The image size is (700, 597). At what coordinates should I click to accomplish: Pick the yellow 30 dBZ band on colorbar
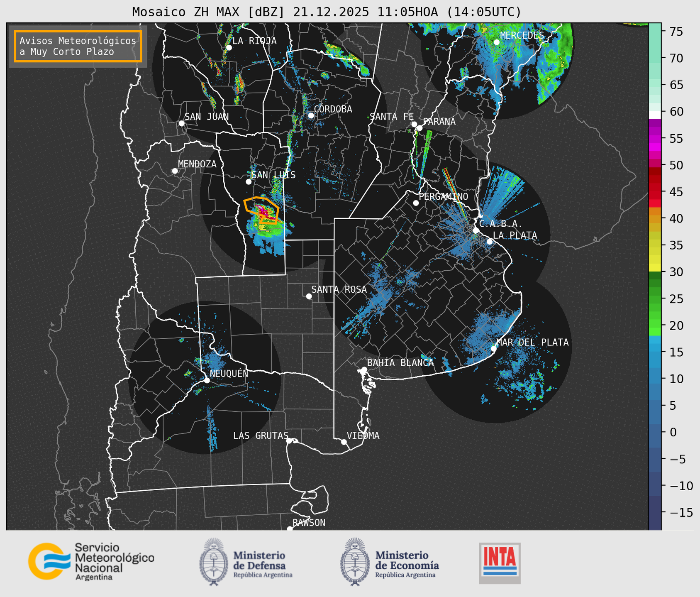point(654,268)
